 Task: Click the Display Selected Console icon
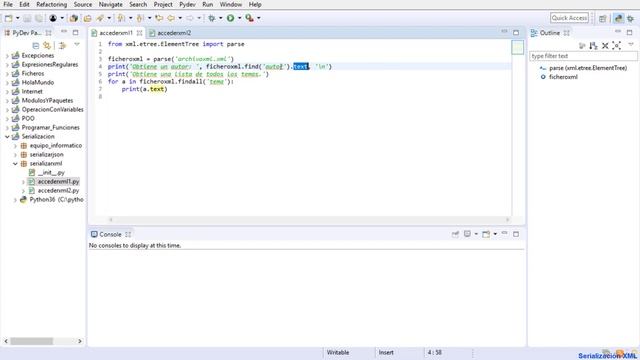(467, 234)
